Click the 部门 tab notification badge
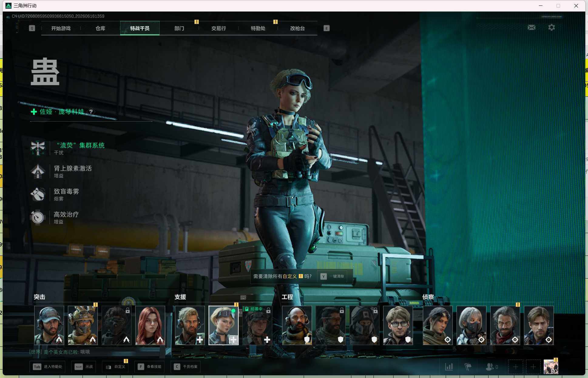Viewport: 588px width, 378px height. (197, 22)
